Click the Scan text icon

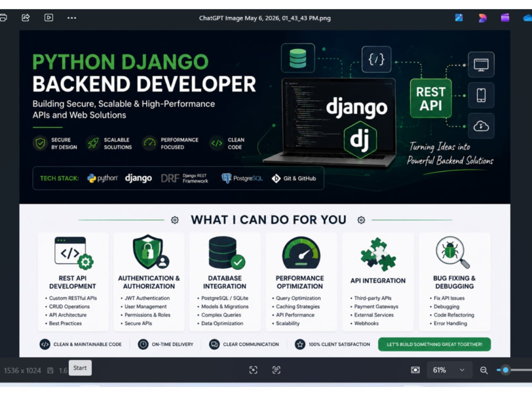(x=276, y=370)
